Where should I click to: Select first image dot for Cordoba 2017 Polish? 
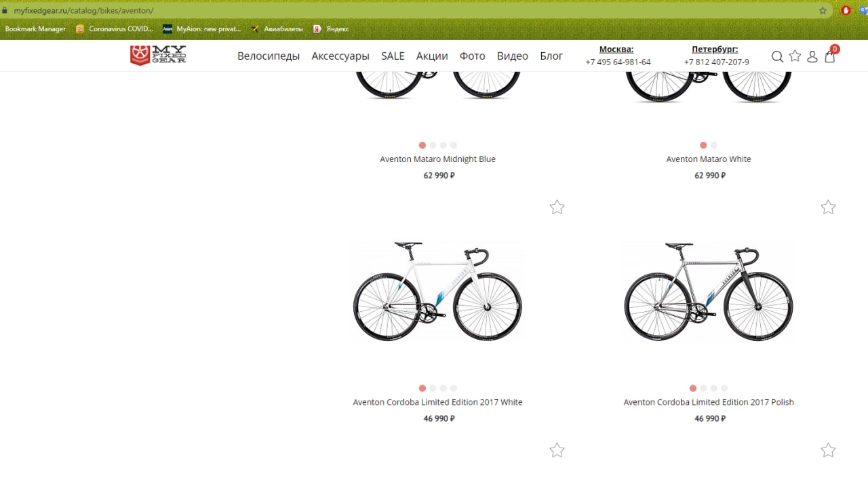(693, 389)
